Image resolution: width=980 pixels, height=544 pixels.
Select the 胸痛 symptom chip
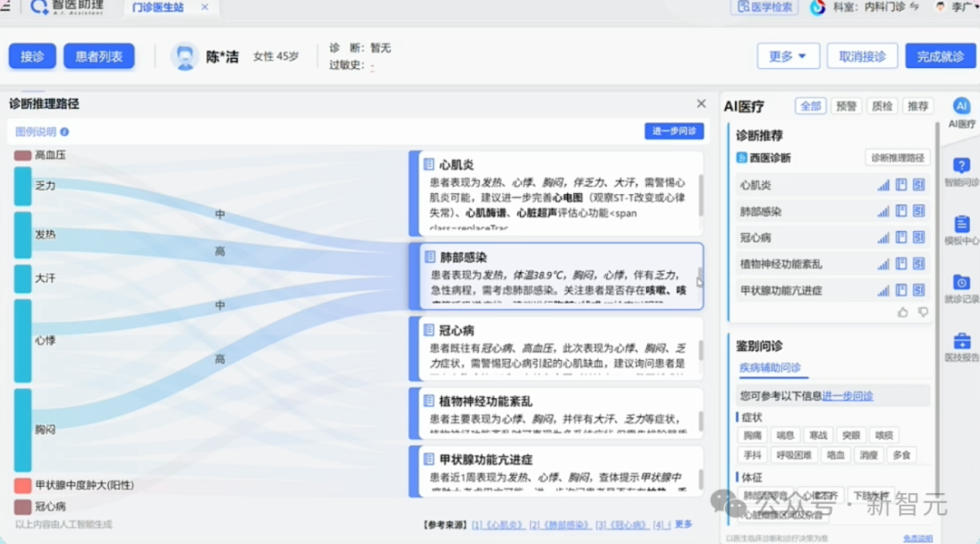[752, 435]
